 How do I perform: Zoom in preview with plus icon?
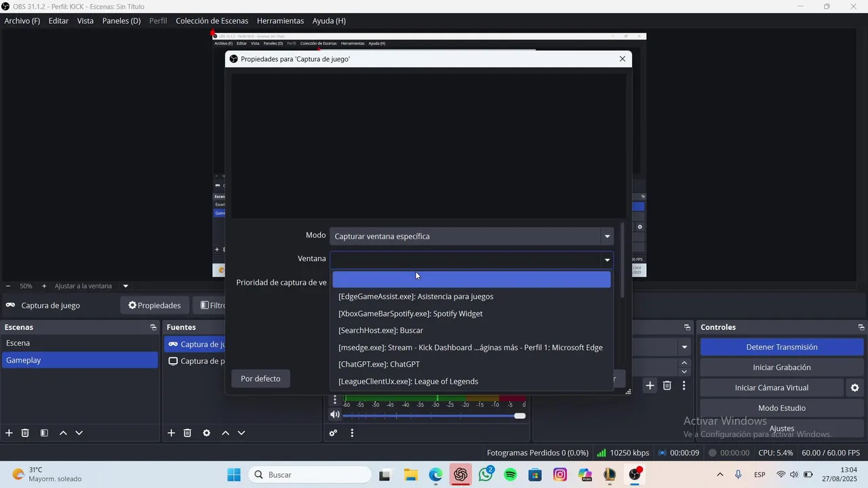coord(44,286)
